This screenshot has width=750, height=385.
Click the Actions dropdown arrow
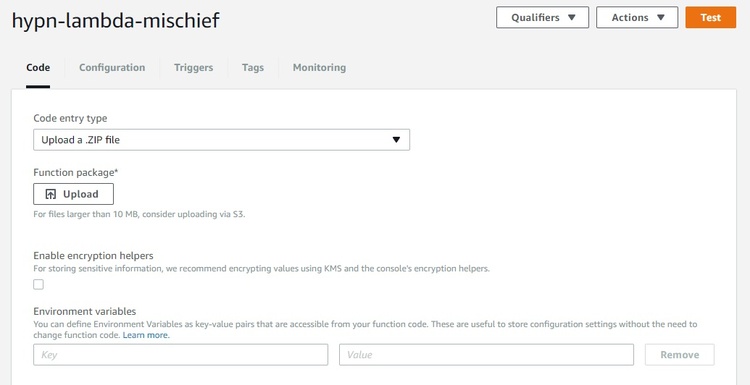click(x=661, y=18)
